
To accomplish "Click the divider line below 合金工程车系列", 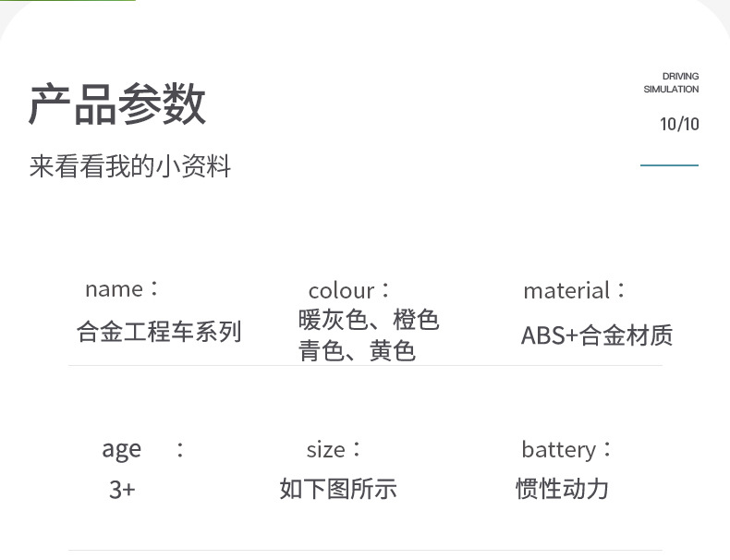I will pyautogui.click(x=365, y=366).
